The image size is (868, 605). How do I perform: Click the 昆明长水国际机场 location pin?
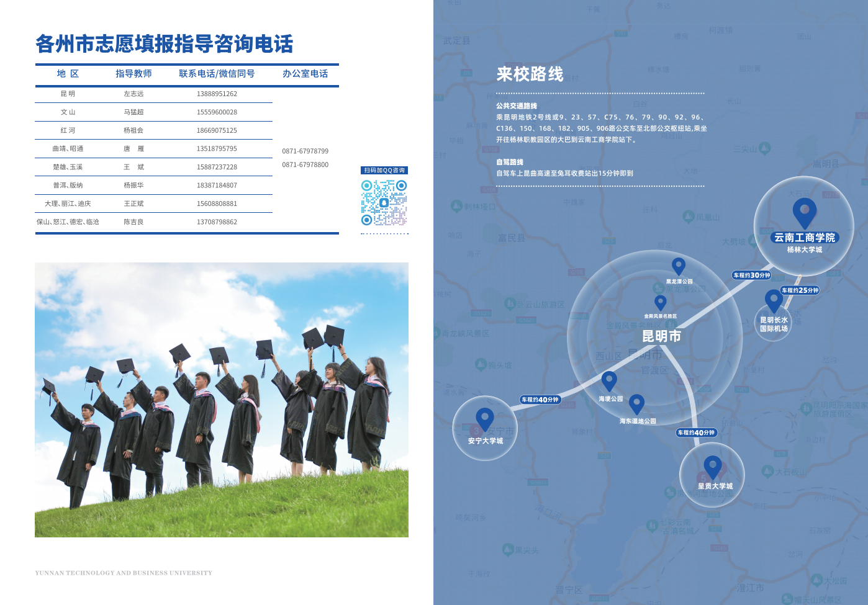coord(774,299)
